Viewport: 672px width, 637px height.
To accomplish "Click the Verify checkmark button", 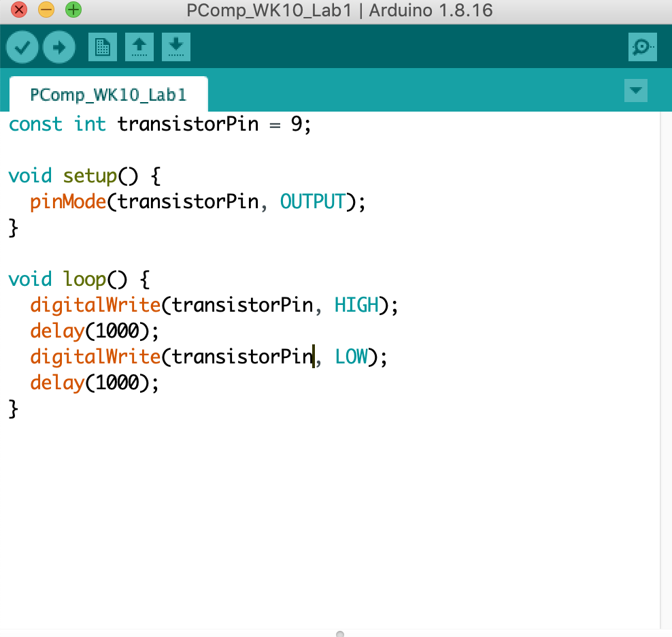I will pyautogui.click(x=23, y=47).
